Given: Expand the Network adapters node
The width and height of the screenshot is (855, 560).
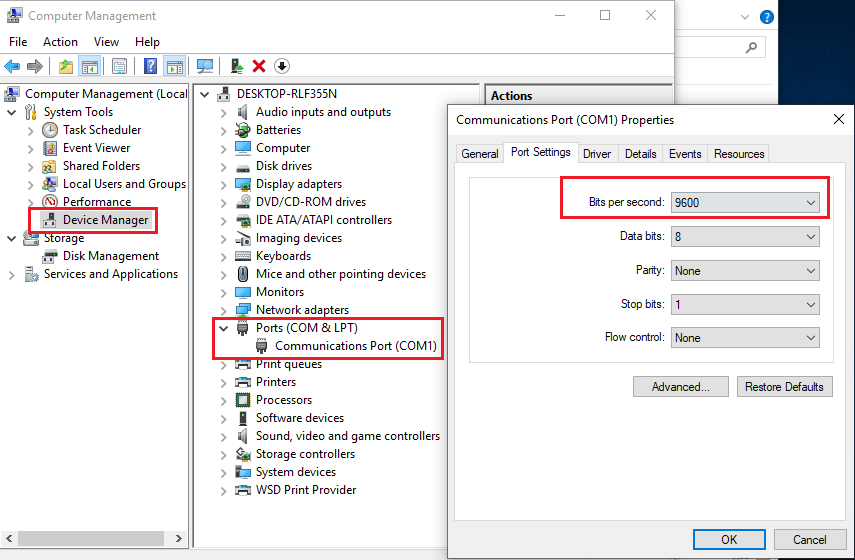Looking at the screenshot, I should coord(223,310).
